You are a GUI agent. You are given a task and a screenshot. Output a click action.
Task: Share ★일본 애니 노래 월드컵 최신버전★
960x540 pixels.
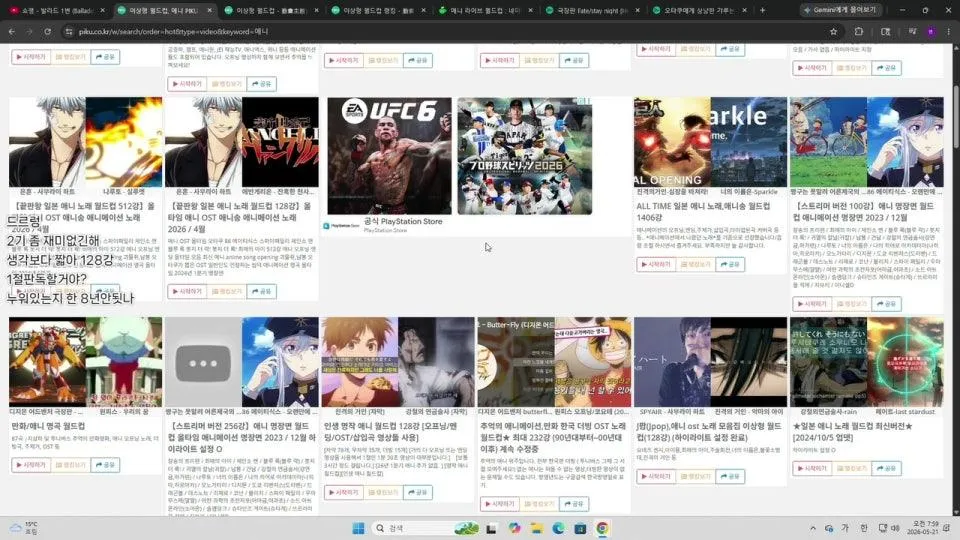887,468
